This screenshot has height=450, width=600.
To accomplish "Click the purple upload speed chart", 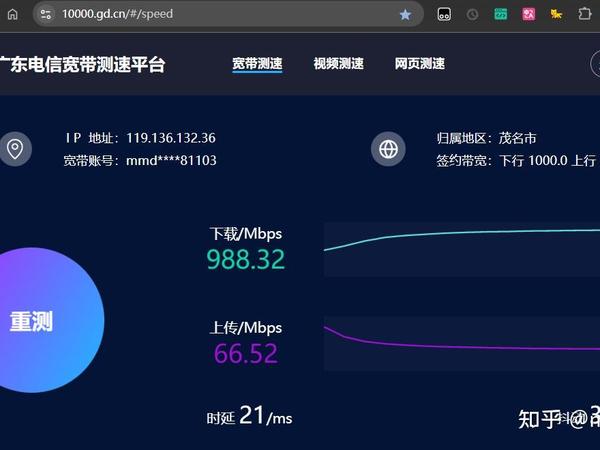I will click(462, 344).
